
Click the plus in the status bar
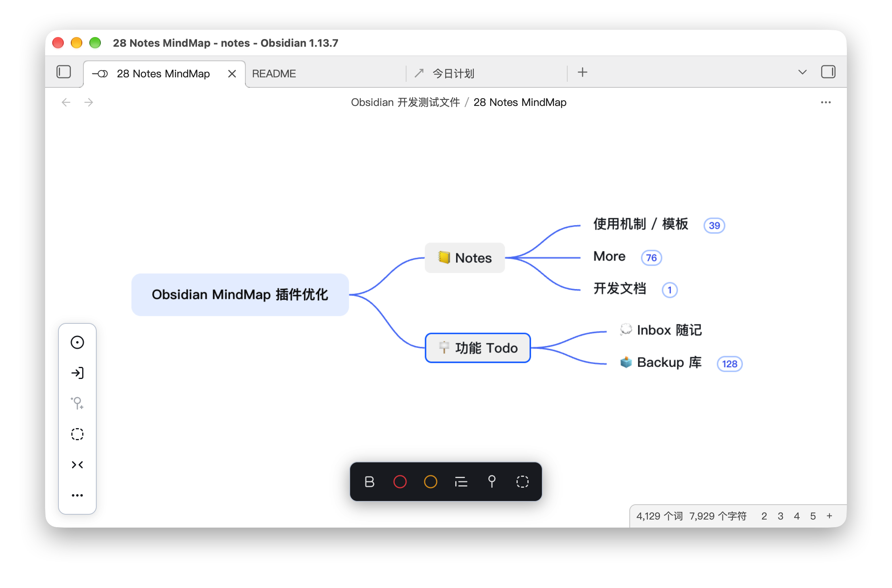(830, 516)
